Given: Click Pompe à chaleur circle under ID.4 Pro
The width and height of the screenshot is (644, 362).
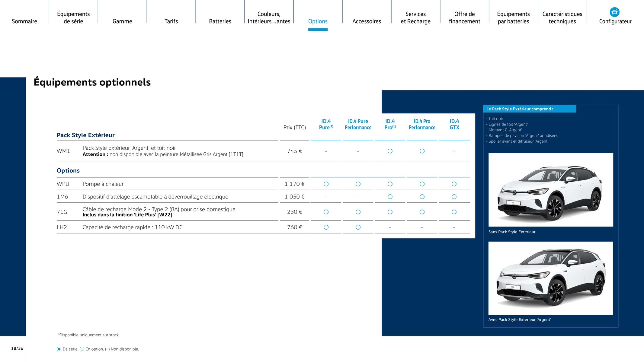Looking at the screenshot, I should (390, 184).
